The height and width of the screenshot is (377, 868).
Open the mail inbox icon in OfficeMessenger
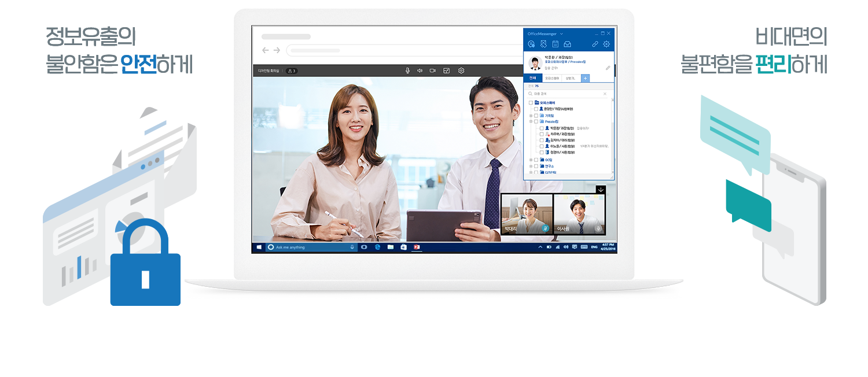tap(568, 44)
